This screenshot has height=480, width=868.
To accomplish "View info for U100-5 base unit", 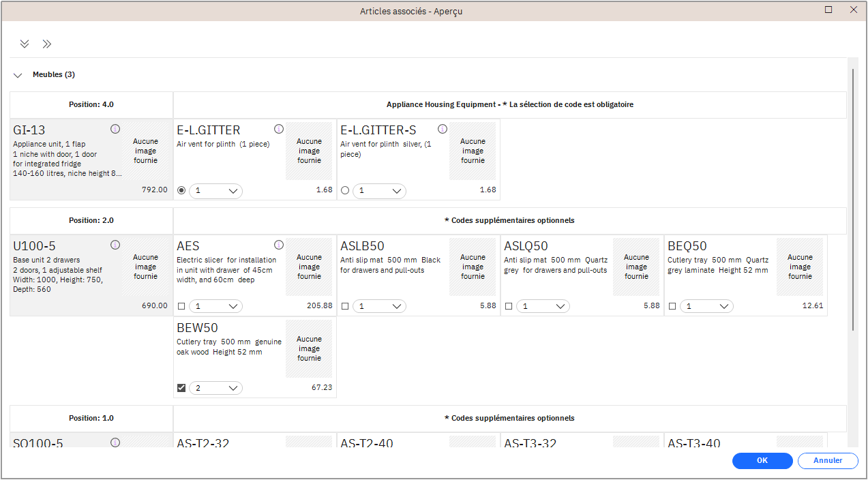I will pyautogui.click(x=115, y=245).
